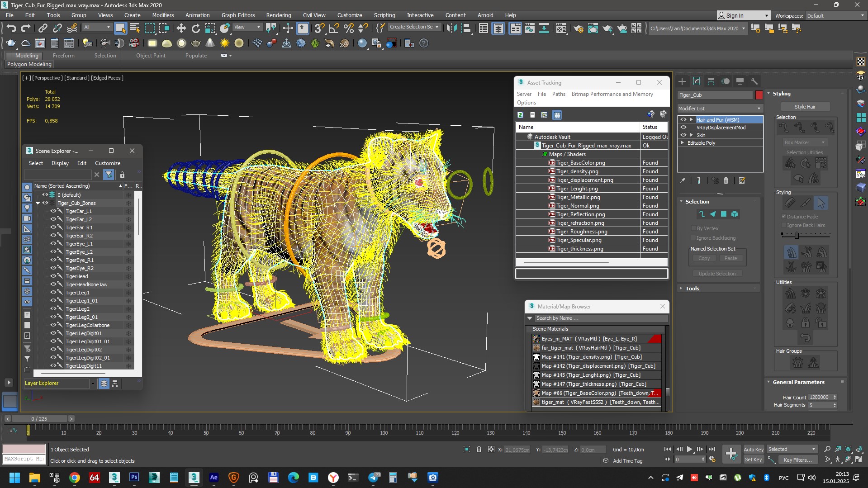Toggle the Percent Snap icon
Viewport: 868px width, 488px height.
349,28
